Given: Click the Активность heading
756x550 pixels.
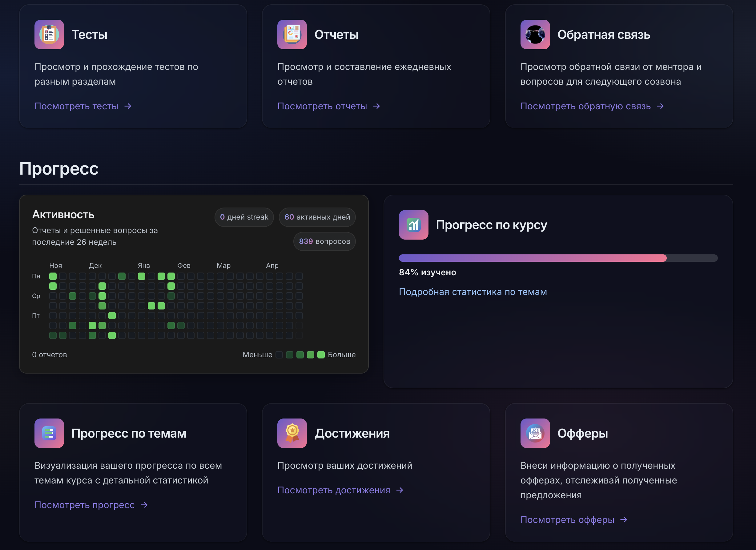Looking at the screenshot, I should [x=63, y=215].
